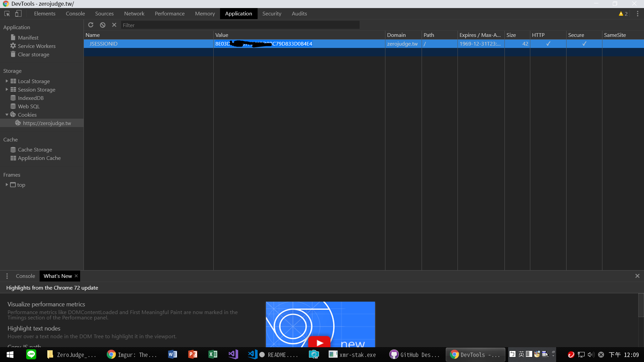Screen dimensions: 644x362
Task: Select the Elements panel tab
Action: click(44, 13)
